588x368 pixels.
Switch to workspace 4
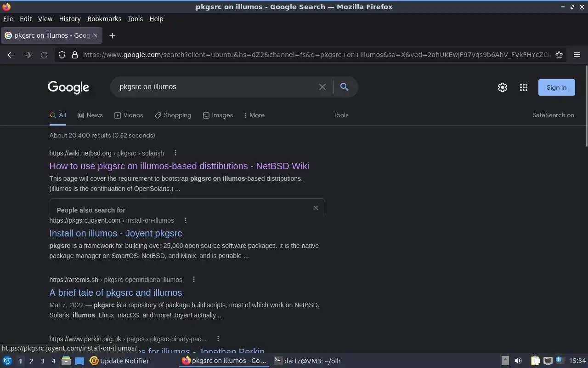pos(53,361)
